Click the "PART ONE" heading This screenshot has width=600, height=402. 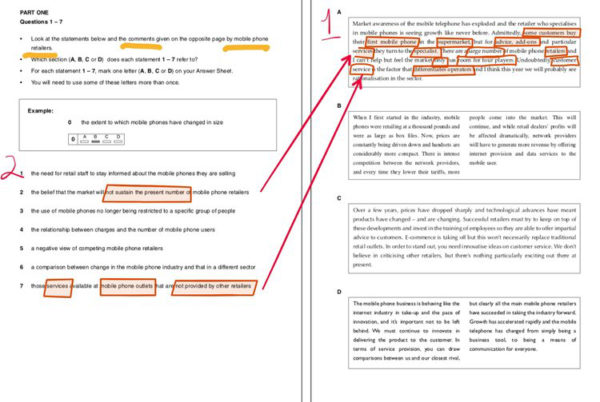click(x=34, y=13)
